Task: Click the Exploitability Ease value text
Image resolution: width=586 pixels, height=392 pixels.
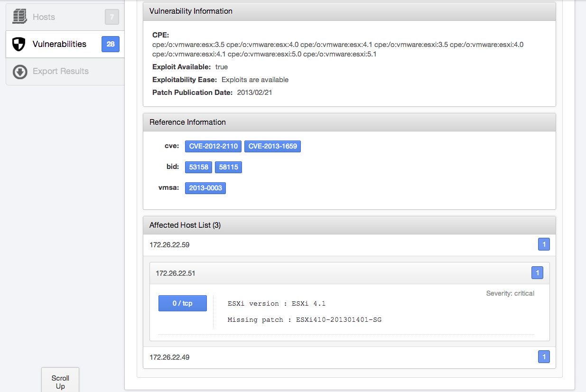Action: [255, 80]
